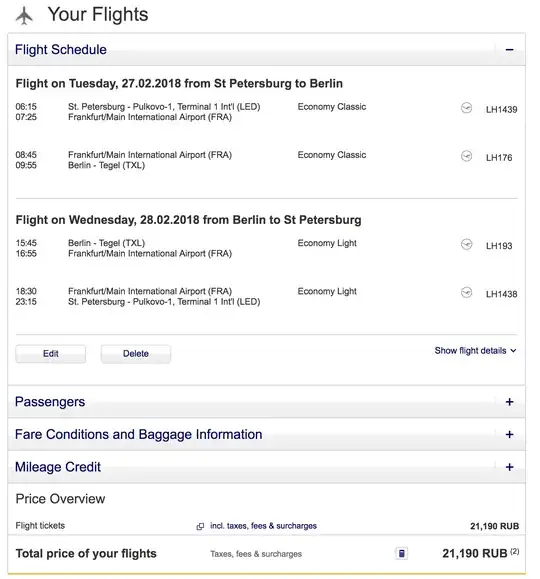540x579 pixels.
Task: Click the Lufthansa logo next to LH176
Action: [466, 156]
